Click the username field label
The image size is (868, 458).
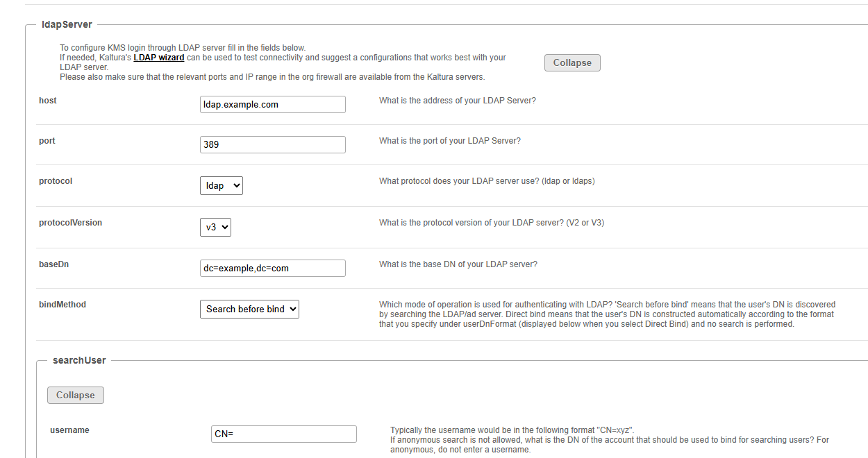69,430
